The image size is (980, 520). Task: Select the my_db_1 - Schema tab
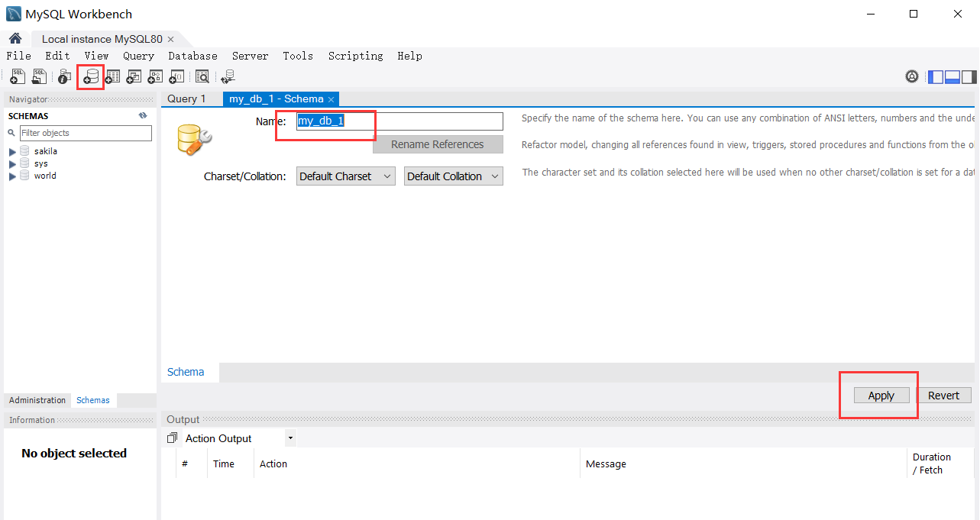276,99
